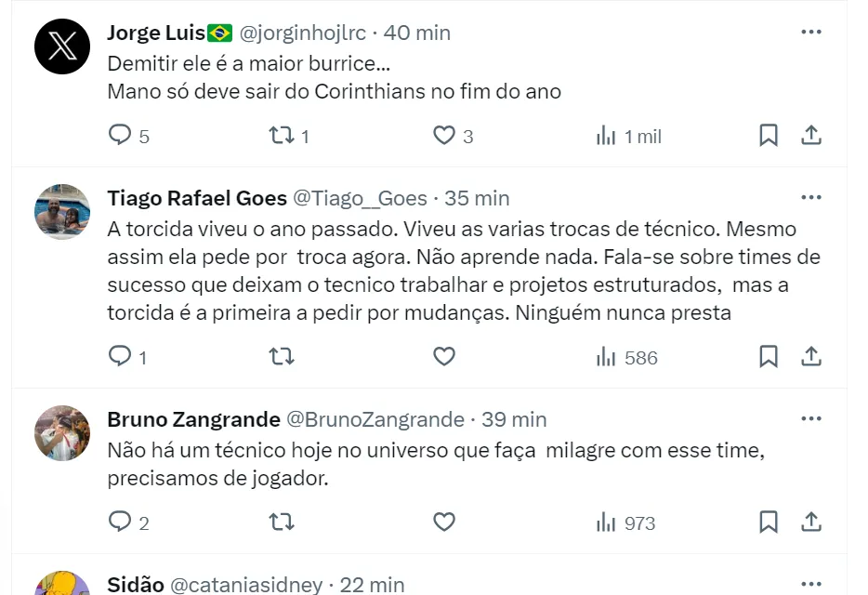Like Tiago Rafael Goes's tweet
This screenshot has height=595, width=868.
pos(444,356)
